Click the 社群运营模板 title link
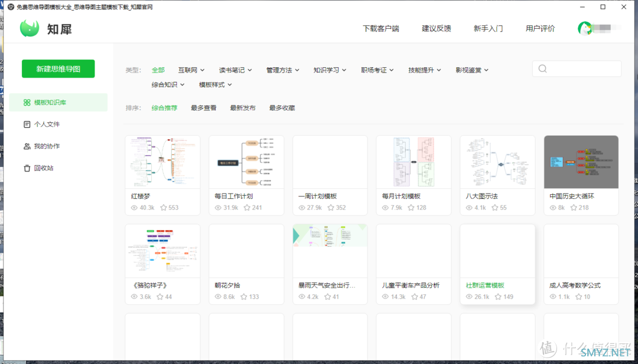638x364 pixels. [x=485, y=285]
